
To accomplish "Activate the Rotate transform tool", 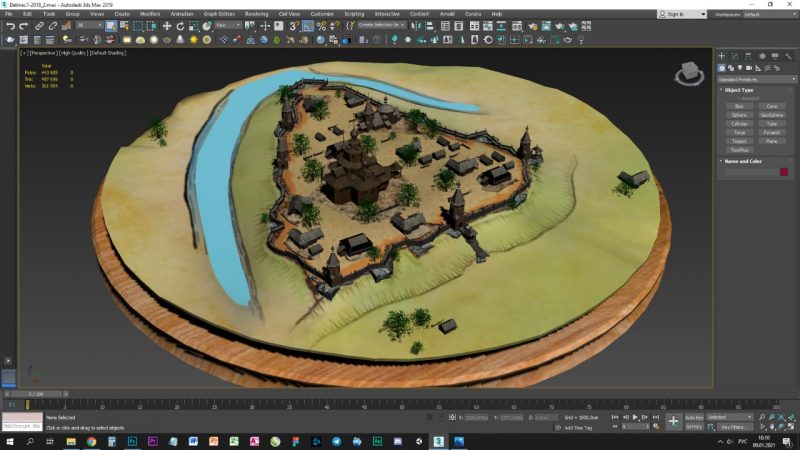I will point(181,26).
